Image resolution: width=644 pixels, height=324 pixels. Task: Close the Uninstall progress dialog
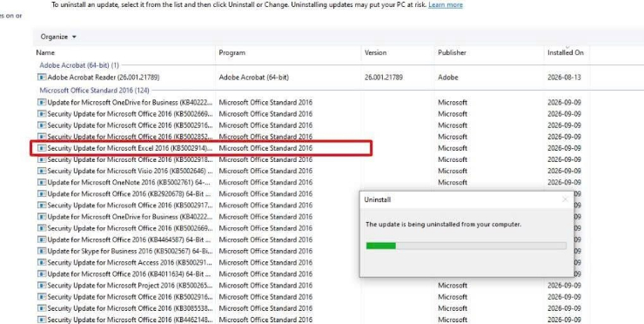point(565,199)
